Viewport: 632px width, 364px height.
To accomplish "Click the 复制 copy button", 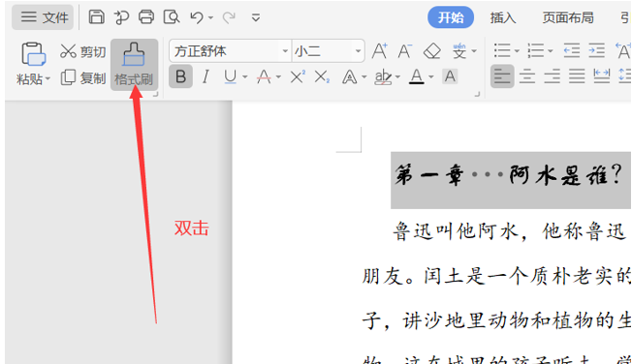I will [83, 77].
